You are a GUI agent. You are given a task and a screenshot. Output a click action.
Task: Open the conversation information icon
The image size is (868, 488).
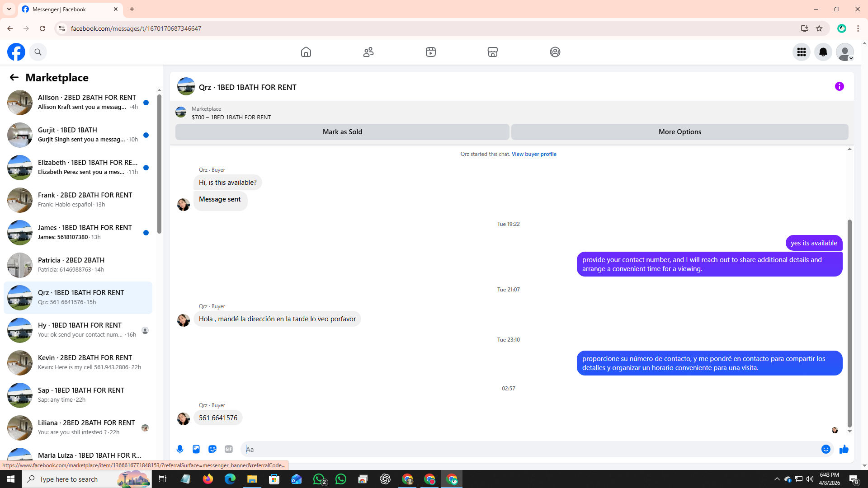(840, 86)
